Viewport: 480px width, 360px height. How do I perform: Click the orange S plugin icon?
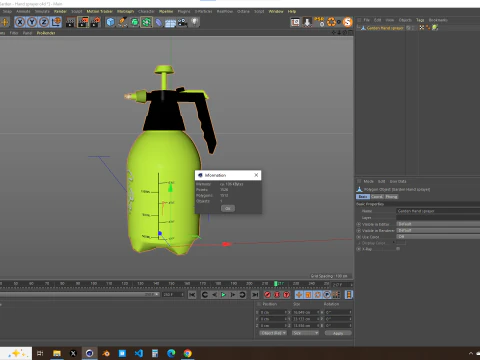[x=347, y=22]
